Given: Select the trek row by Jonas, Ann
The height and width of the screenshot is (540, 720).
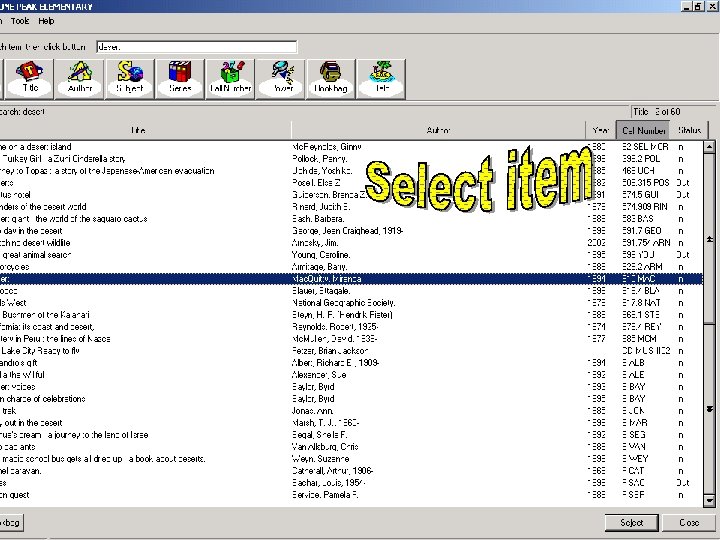Looking at the screenshot, I should (x=351, y=411).
